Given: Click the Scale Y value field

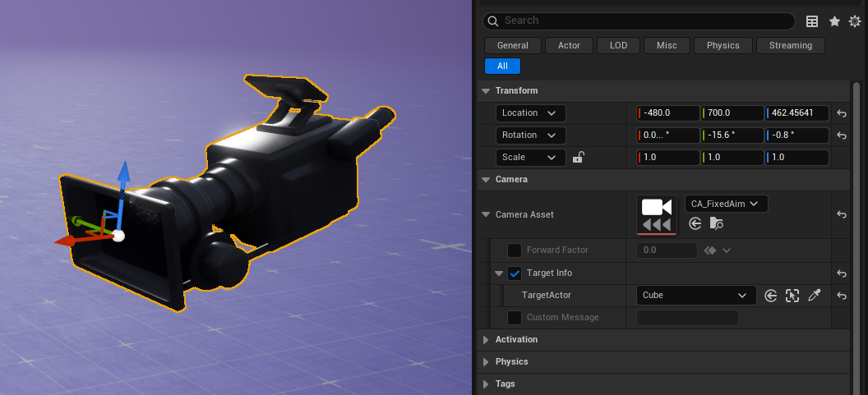Looking at the screenshot, I should (x=733, y=158).
